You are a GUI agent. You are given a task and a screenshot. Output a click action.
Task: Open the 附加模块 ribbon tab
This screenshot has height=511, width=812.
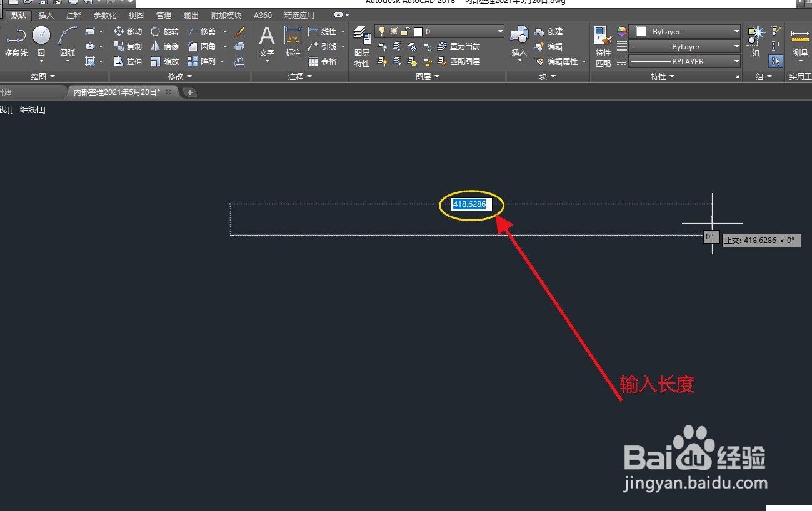click(x=226, y=16)
